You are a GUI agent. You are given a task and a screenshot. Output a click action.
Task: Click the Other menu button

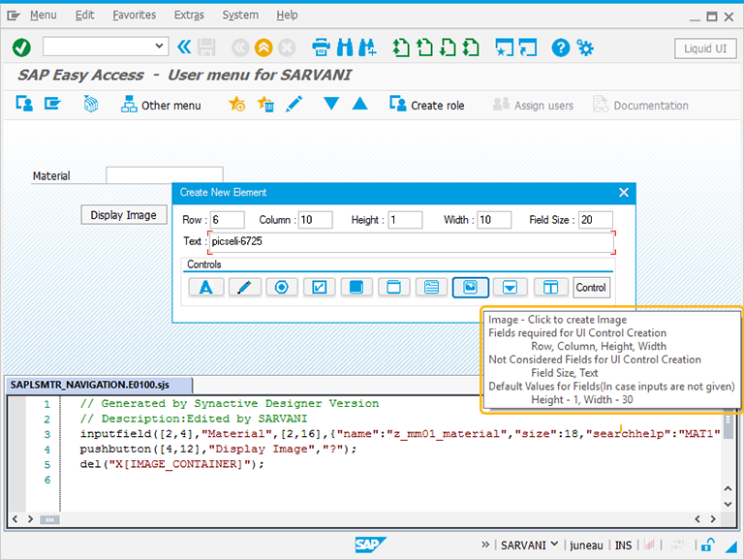click(x=161, y=105)
